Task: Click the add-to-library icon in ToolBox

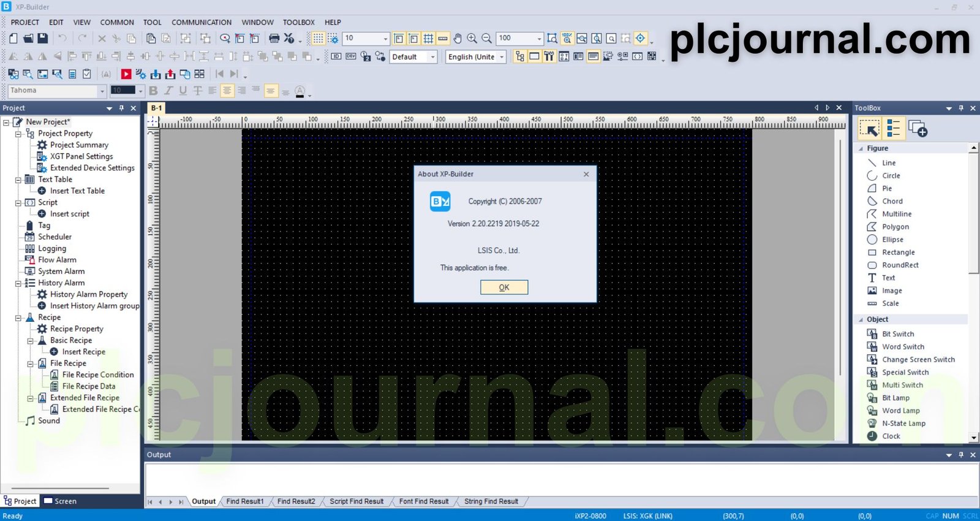Action: tap(918, 129)
